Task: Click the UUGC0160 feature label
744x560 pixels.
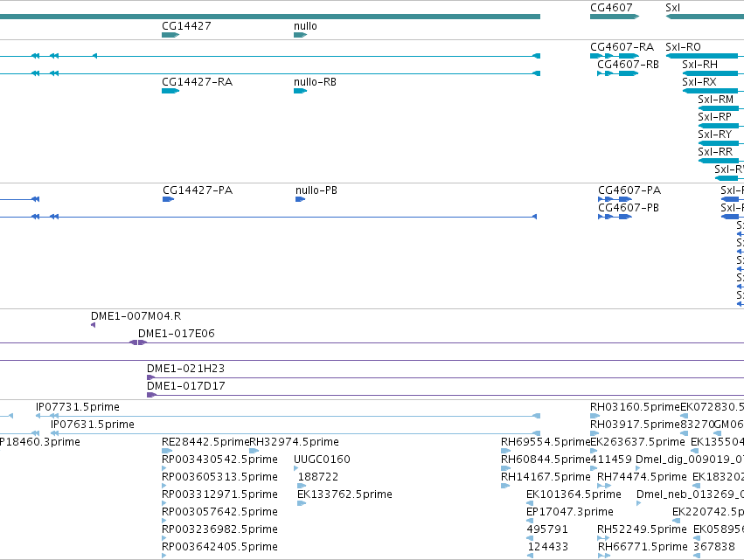Action: [323, 460]
